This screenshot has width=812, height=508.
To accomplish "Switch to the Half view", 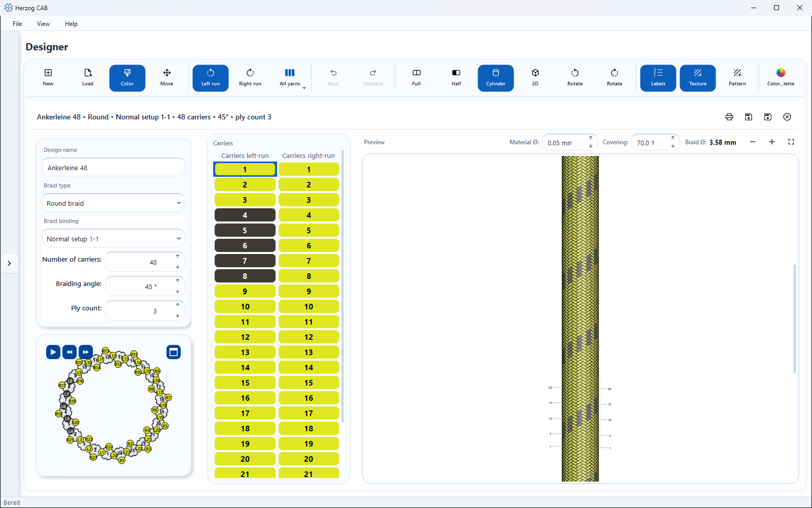I will 456,78.
